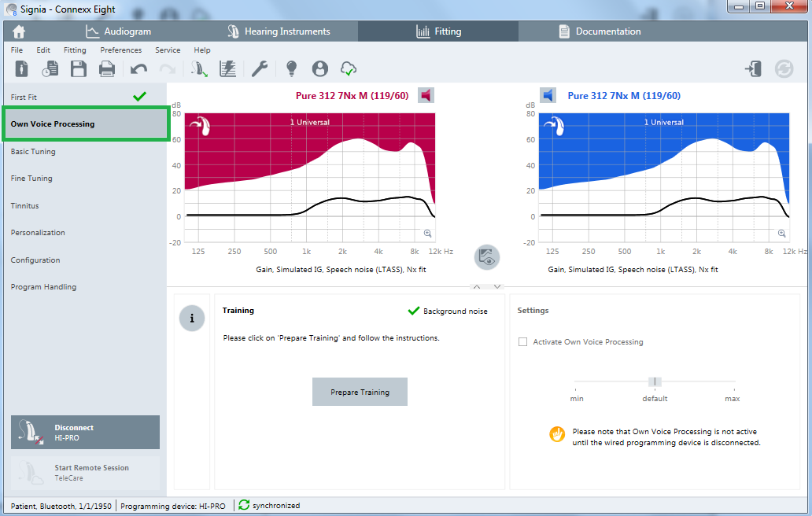Click the Prepare Training button
The image size is (812, 516).
(x=360, y=392)
